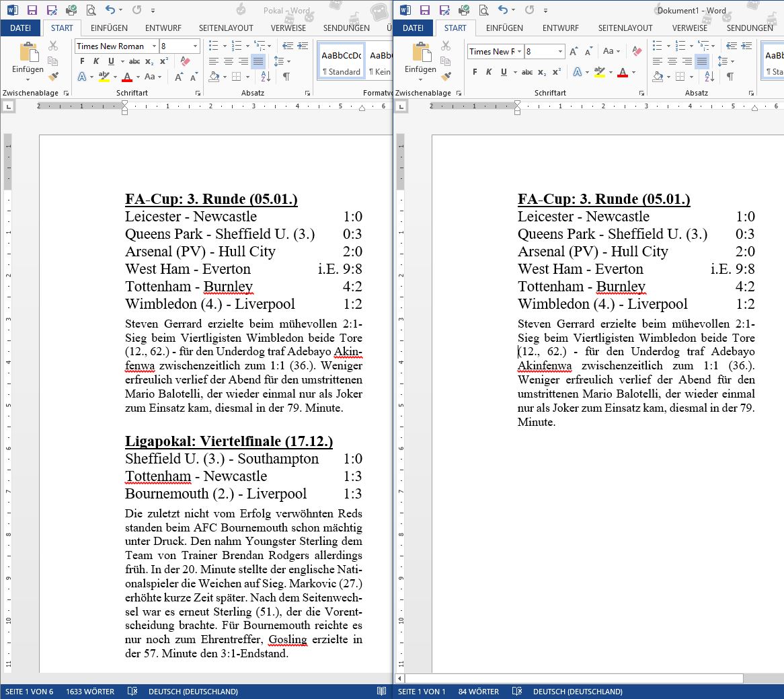Click tab selector box left of Pokal ruler
Image resolution: width=784 pixels, height=699 pixels.
coord(8,106)
